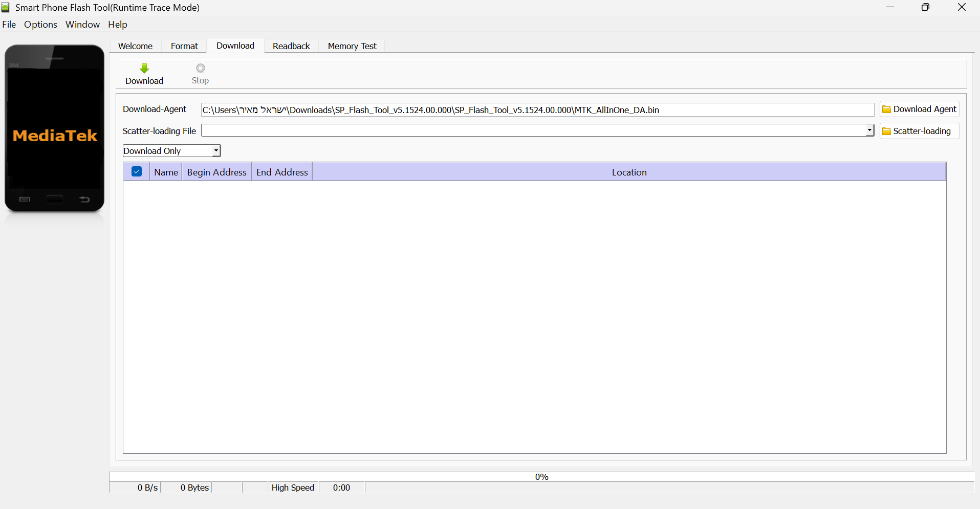
Task: Click the Location column header
Action: (x=629, y=172)
